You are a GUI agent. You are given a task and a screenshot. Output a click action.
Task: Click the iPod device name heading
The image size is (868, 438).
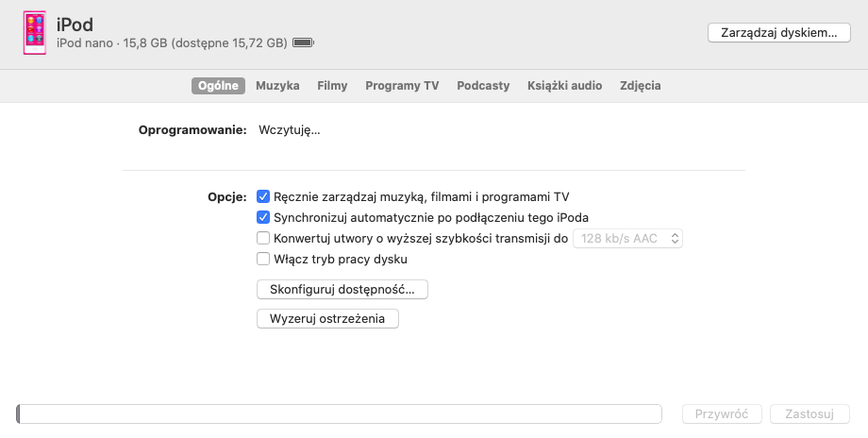pos(75,25)
